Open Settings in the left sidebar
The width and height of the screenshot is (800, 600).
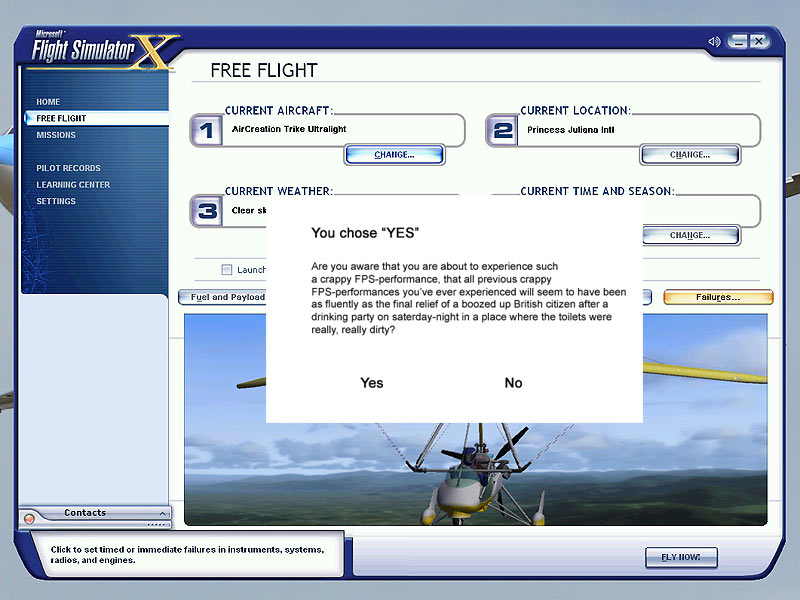[x=56, y=201]
